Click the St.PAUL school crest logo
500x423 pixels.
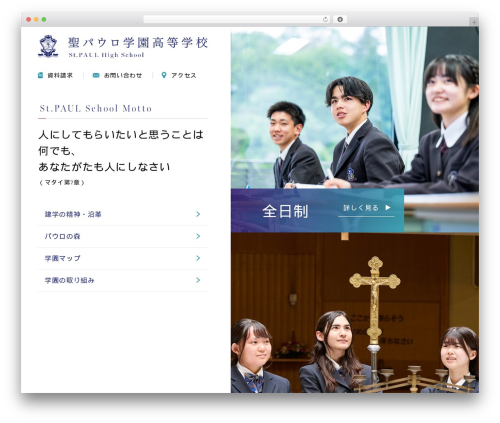click(48, 46)
